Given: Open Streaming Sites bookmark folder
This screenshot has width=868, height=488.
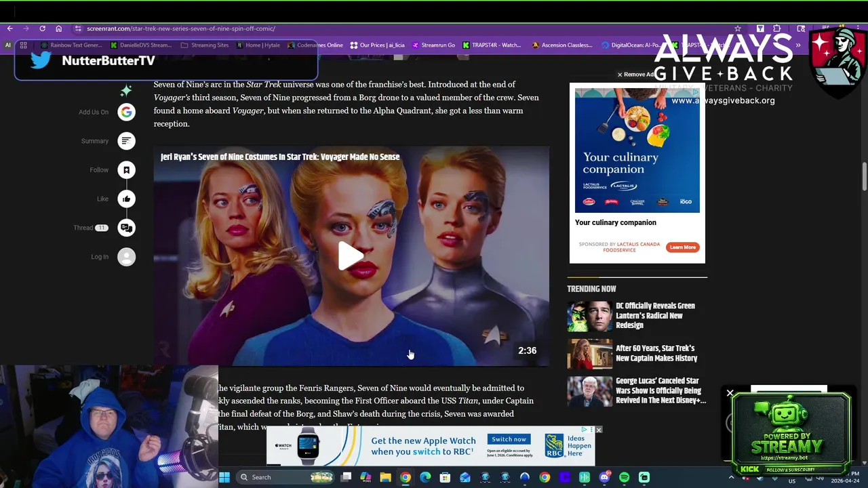Looking at the screenshot, I should pyautogui.click(x=205, y=45).
